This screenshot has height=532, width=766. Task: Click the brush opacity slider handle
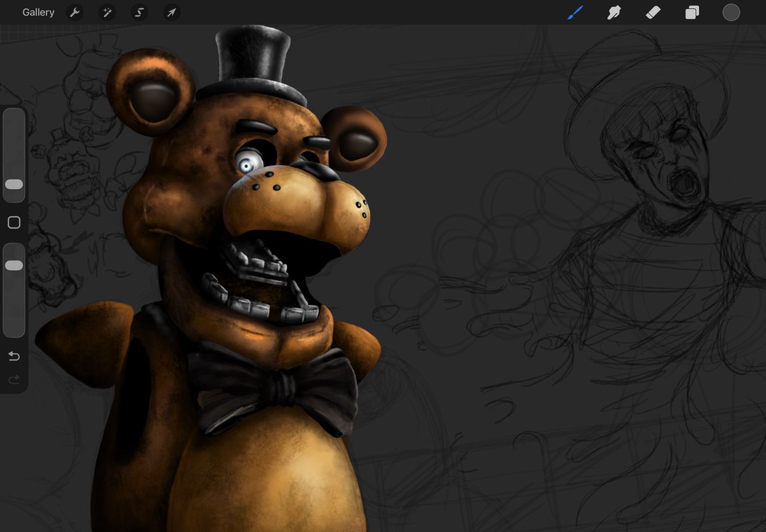[x=14, y=265]
